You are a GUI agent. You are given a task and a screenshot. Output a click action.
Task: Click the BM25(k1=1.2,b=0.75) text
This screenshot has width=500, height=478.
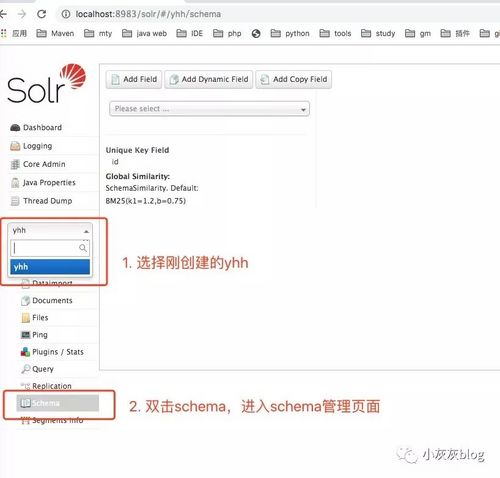coord(146,201)
